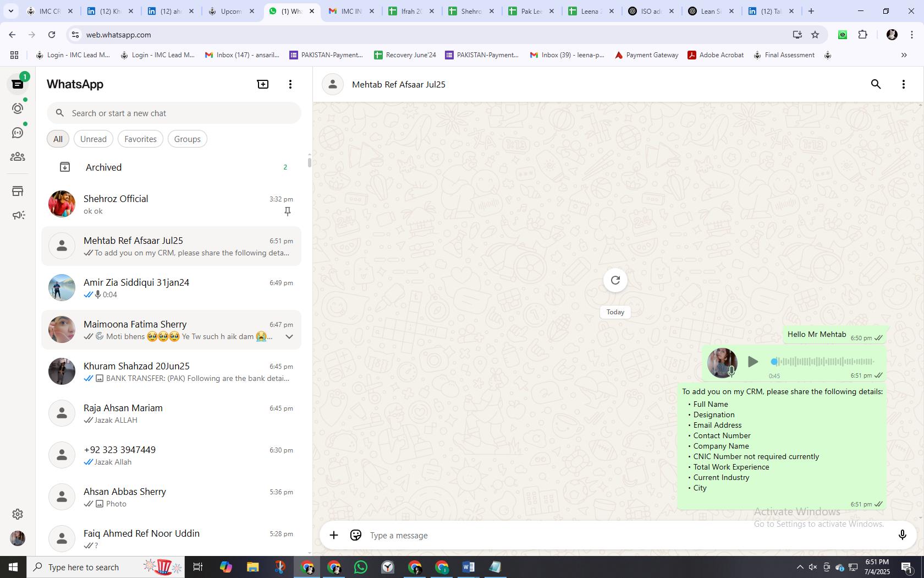Seek within voice message waveform
Viewport: 924px width, 578px height.
[822, 362]
